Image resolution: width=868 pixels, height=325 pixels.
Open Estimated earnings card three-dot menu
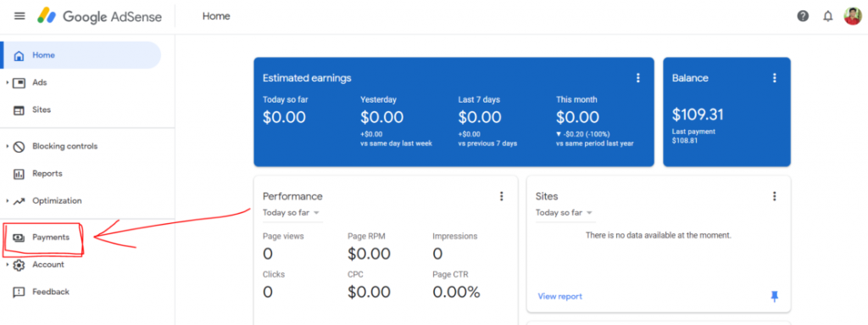pyautogui.click(x=637, y=78)
